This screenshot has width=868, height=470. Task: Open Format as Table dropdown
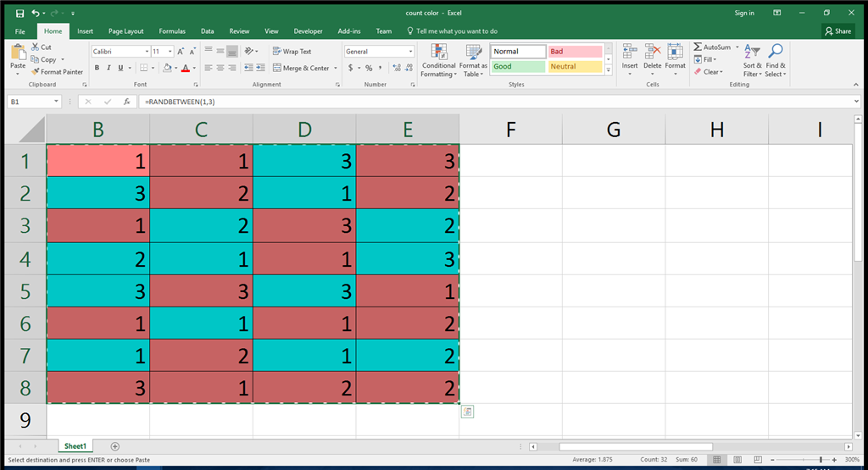coord(473,61)
